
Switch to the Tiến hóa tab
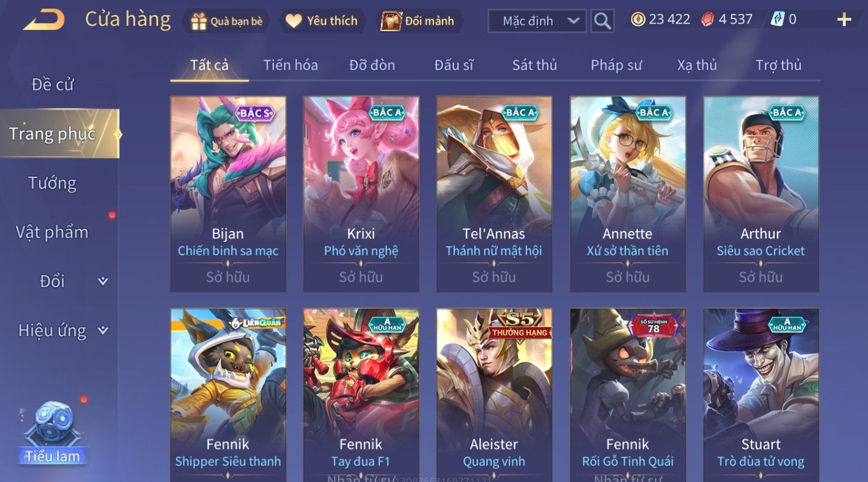click(x=290, y=65)
